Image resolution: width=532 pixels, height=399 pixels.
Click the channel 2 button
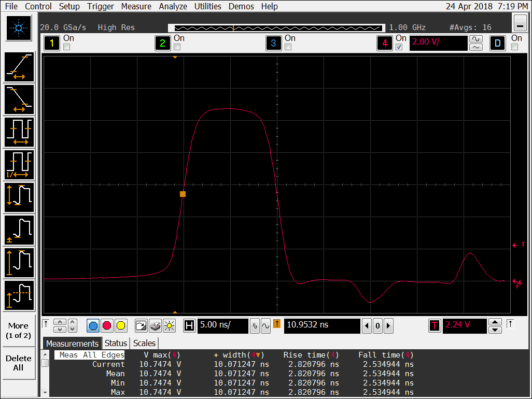point(162,43)
